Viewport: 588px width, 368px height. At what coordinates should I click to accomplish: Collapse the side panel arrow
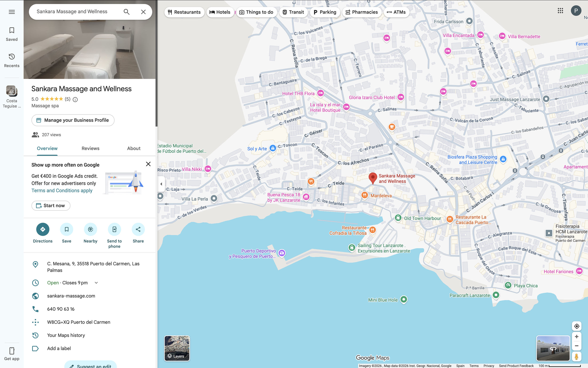coord(161,184)
